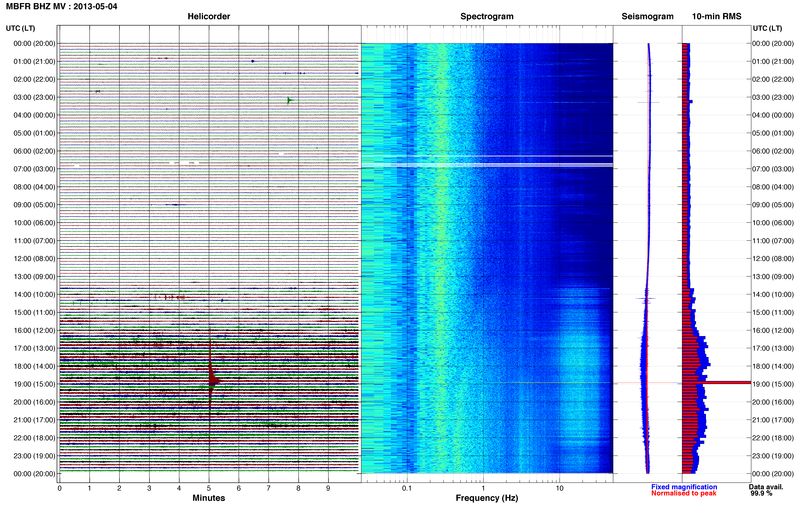Click the white data gap band in spectrogram

[x=487, y=165]
